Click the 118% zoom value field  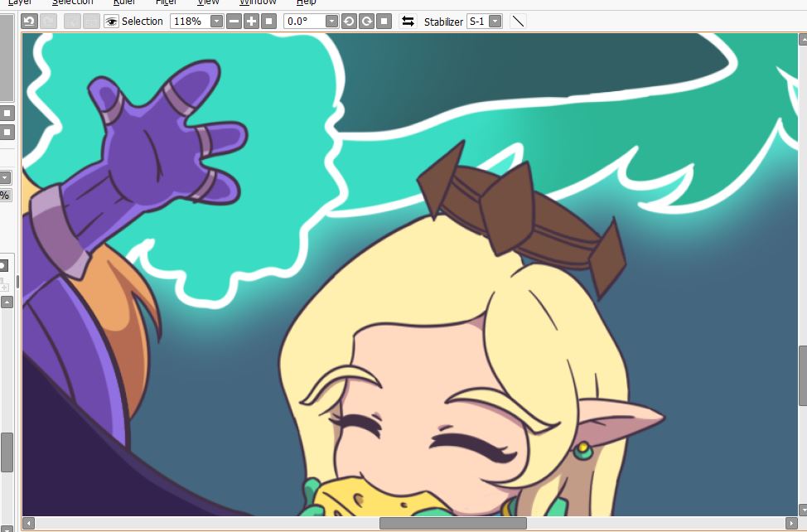[190, 21]
